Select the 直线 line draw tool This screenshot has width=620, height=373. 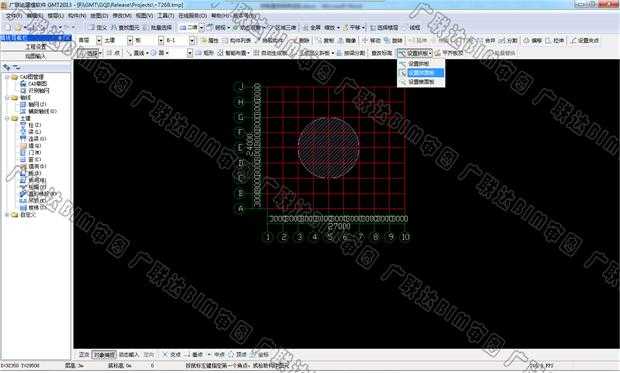[x=136, y=53]
